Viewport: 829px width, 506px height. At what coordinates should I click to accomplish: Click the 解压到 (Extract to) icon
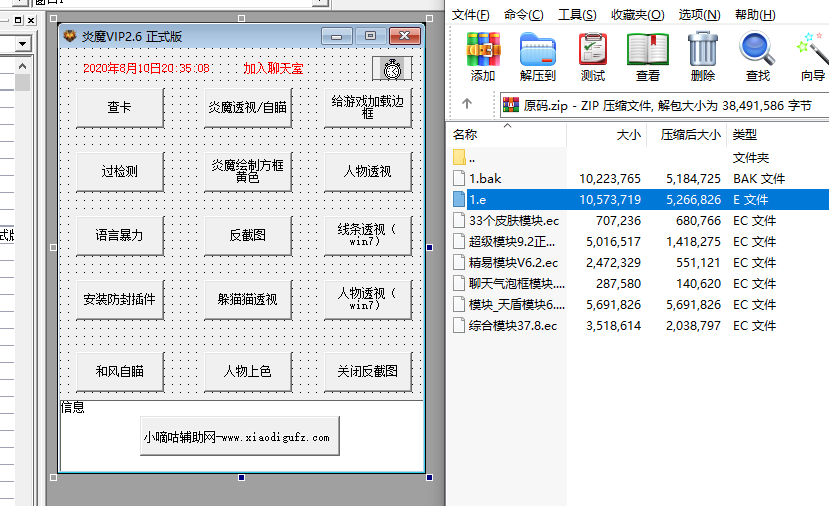[x=538, y=49]
